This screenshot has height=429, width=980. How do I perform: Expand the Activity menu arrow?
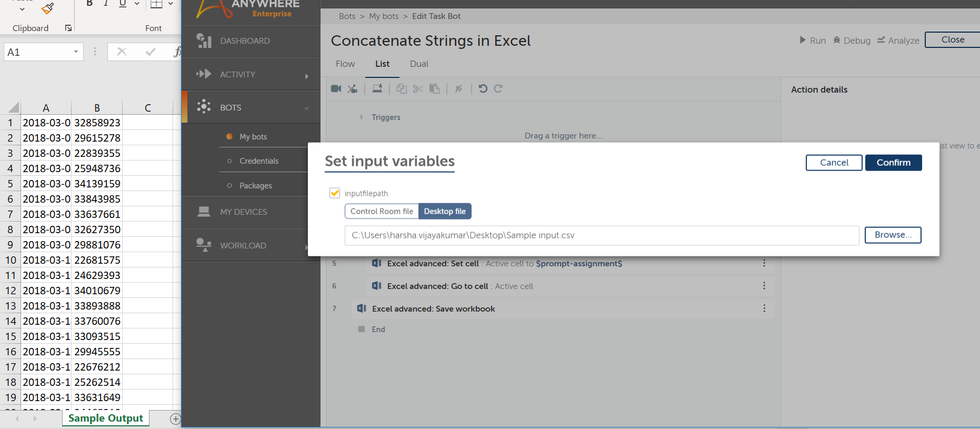[306, 76]
